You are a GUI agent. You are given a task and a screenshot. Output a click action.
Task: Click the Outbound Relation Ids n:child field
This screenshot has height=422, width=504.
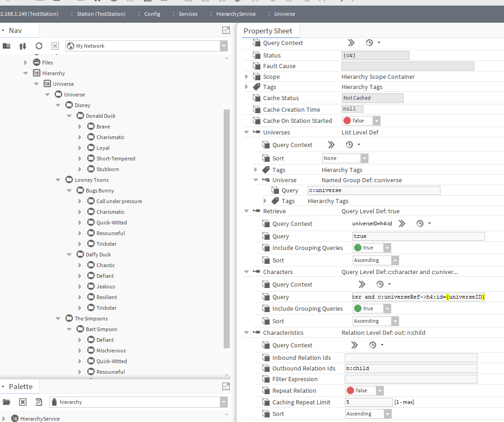point(411,368)
